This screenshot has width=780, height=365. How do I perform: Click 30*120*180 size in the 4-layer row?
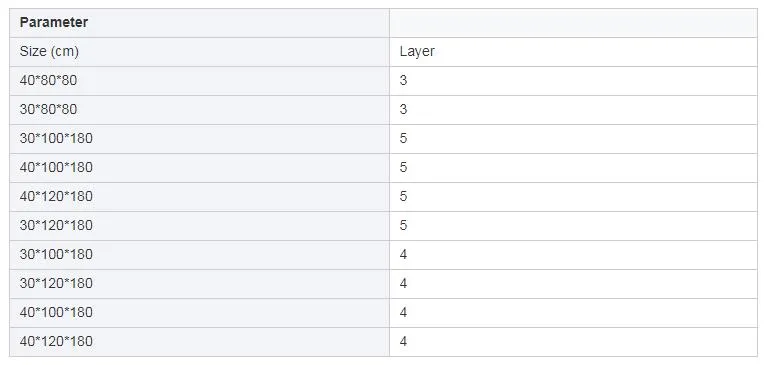199,284
